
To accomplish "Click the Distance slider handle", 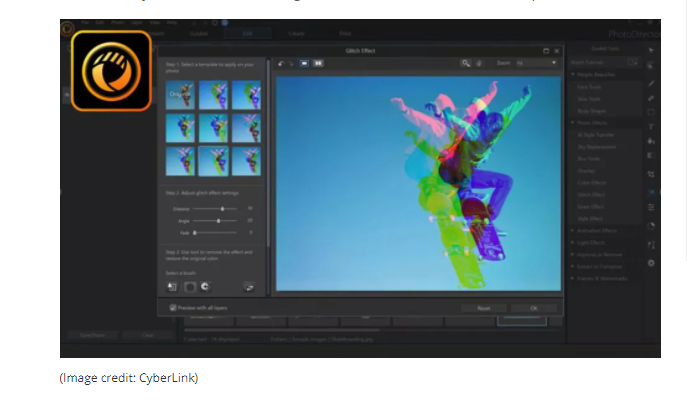I will coord(222,208).
